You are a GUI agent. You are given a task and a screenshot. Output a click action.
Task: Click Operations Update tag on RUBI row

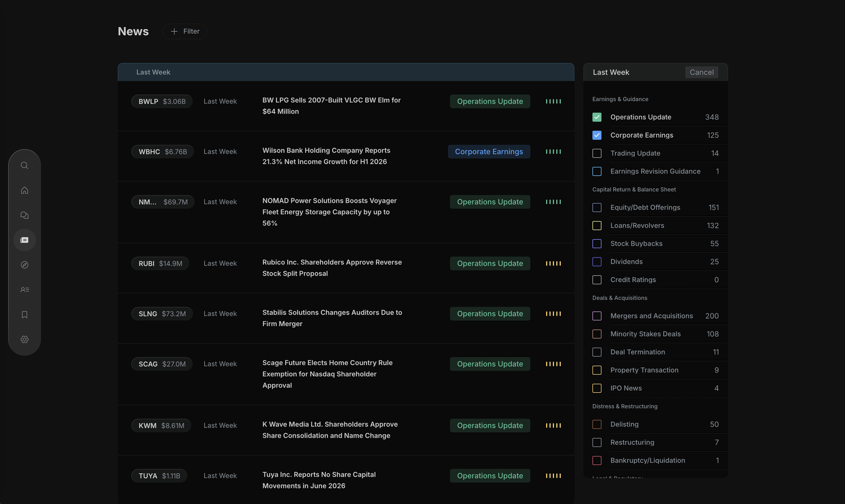[x=490, y=263]
